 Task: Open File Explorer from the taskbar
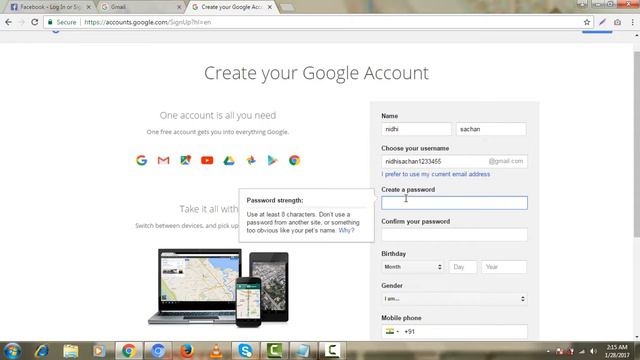71,351
